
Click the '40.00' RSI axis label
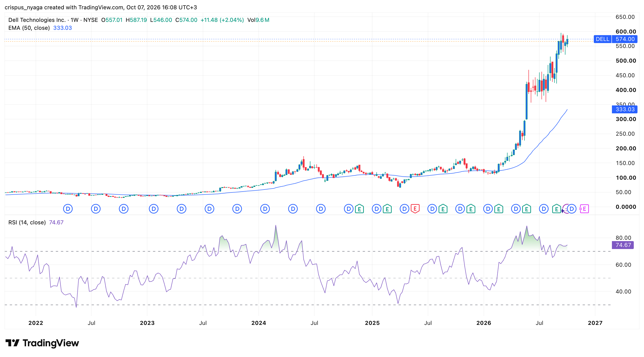click(623, 291)
